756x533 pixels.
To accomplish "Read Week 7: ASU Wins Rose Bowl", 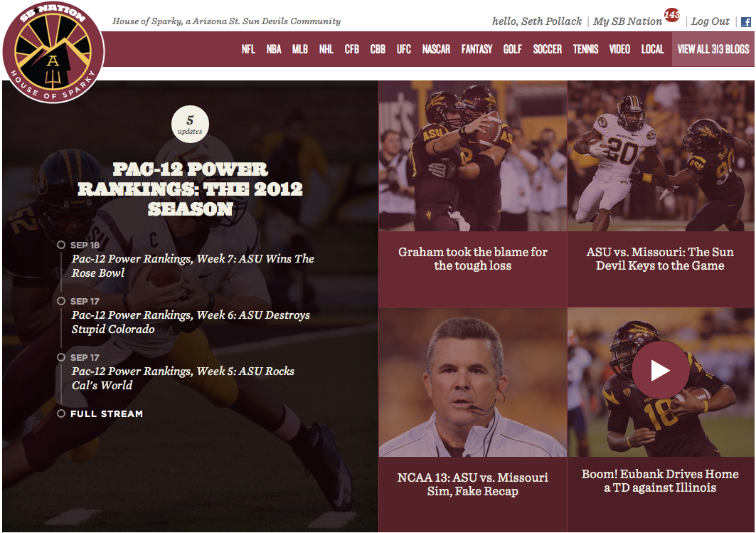I will pos(193,265).
